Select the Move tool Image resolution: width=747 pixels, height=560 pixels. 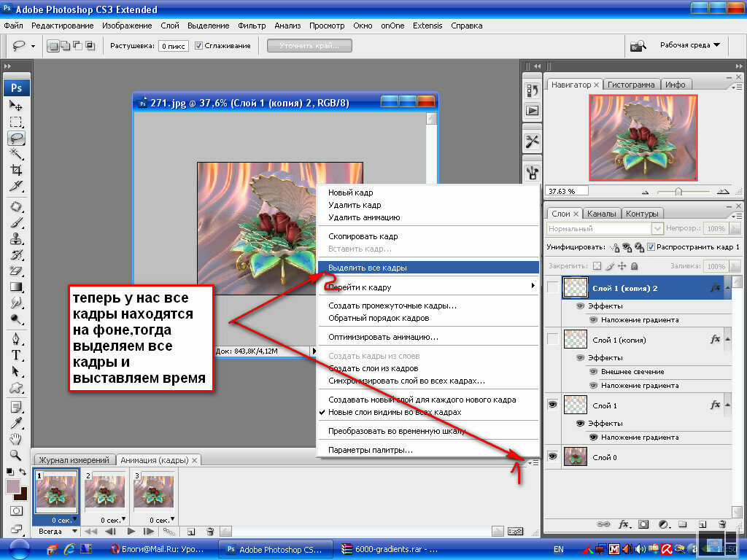(16, 105)
